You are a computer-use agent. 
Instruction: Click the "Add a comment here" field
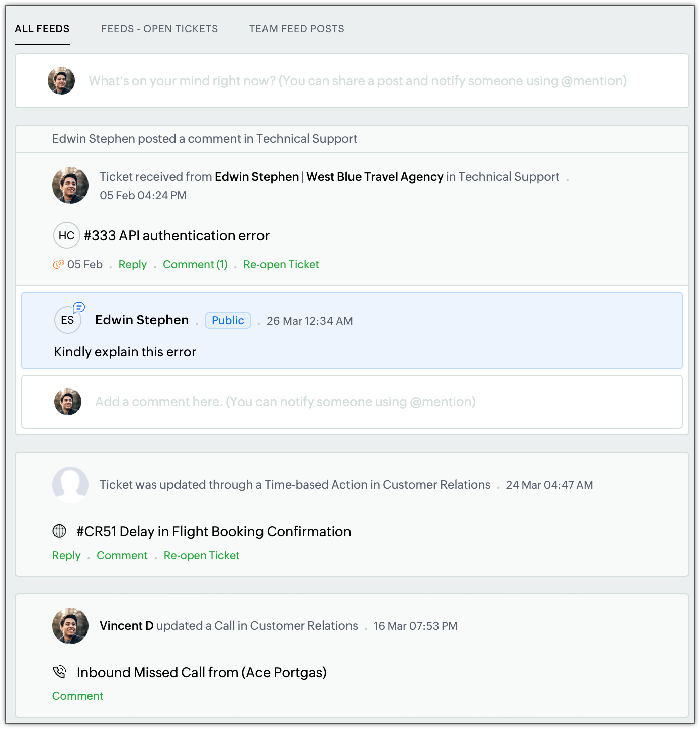click(x=285, y=402)
